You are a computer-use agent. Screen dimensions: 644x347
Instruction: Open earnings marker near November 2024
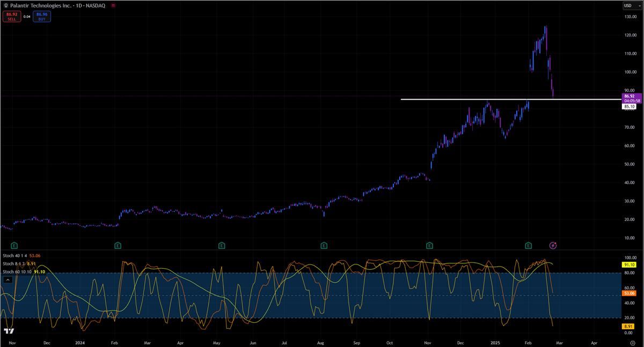[x=429, y=245]
